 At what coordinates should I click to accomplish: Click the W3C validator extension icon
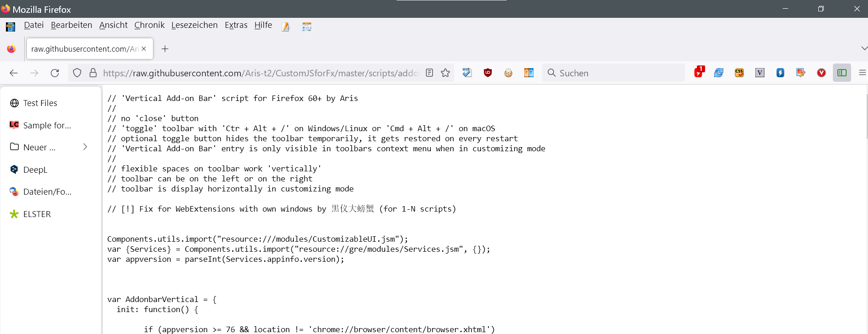(467, 73)
